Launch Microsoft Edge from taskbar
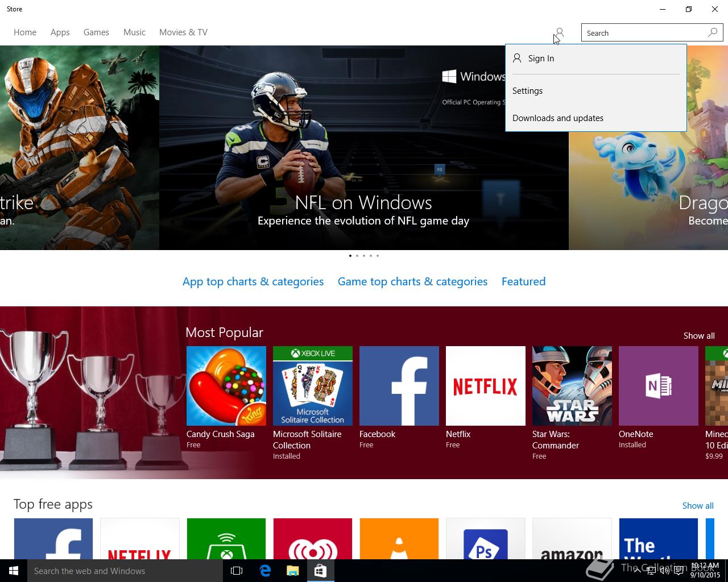The height and width of the screenshot is (582, 728). [x=265, y=571]
